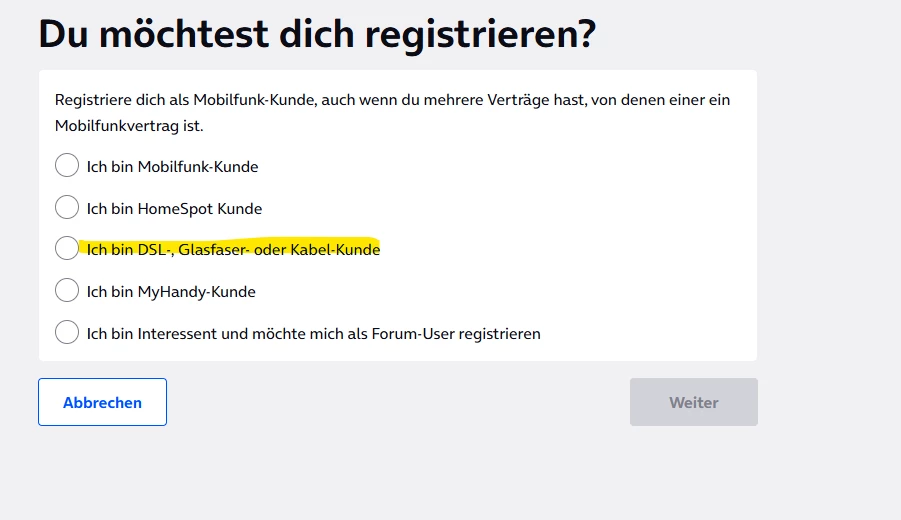Click "Du möchtest" in the page heading
Image resolution: width=901 pixels, height=520 pixels.
[136, 35]
